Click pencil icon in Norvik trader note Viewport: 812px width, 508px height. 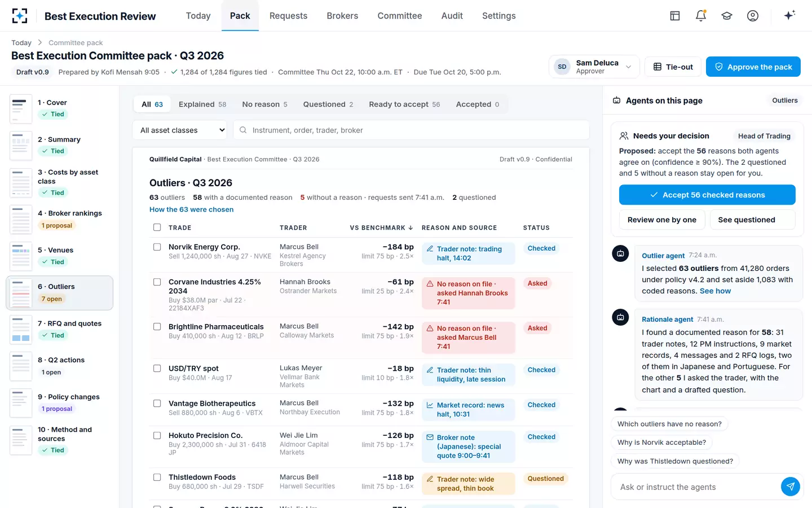tap(430, 249)
